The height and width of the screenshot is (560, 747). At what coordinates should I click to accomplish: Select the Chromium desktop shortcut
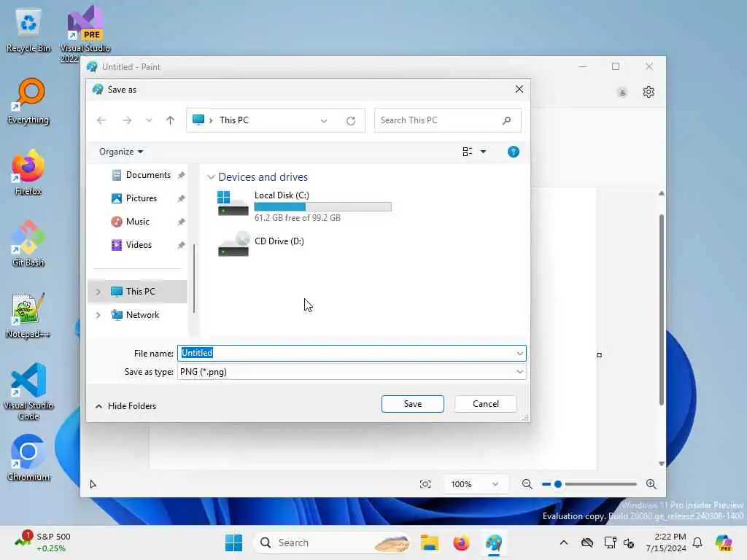[28, 458]
